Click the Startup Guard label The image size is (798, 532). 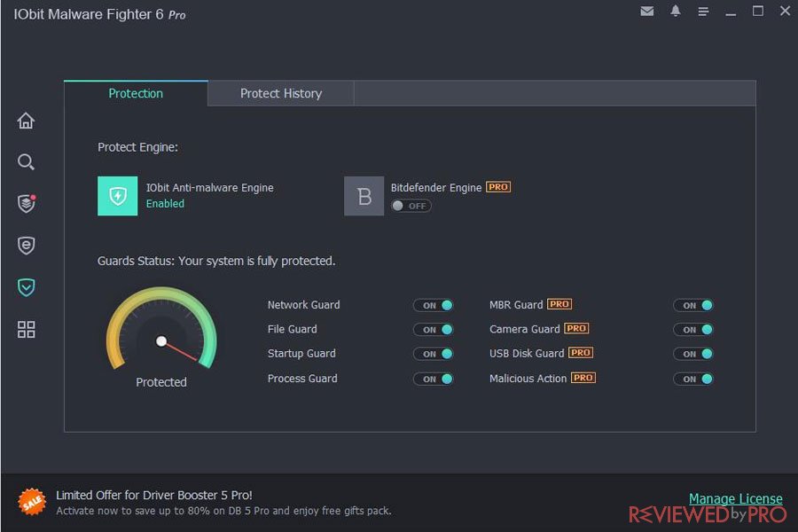click(301, 353)
